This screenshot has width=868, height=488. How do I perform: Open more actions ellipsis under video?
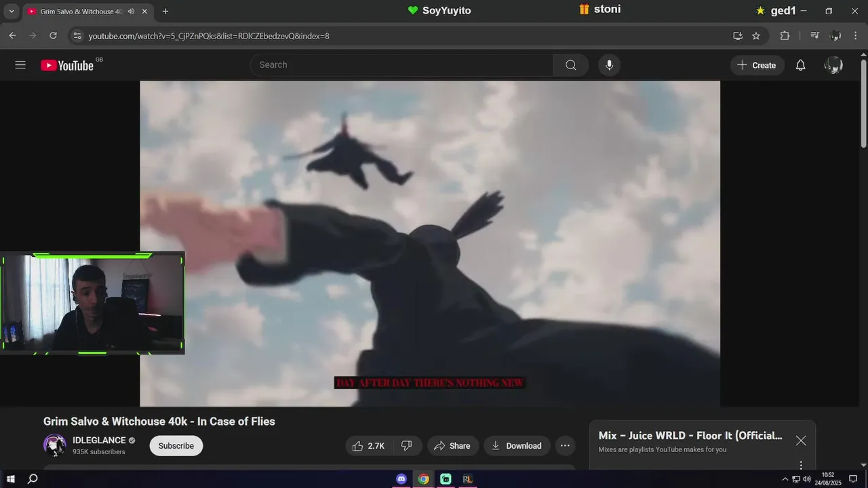(x=565, y=445)
